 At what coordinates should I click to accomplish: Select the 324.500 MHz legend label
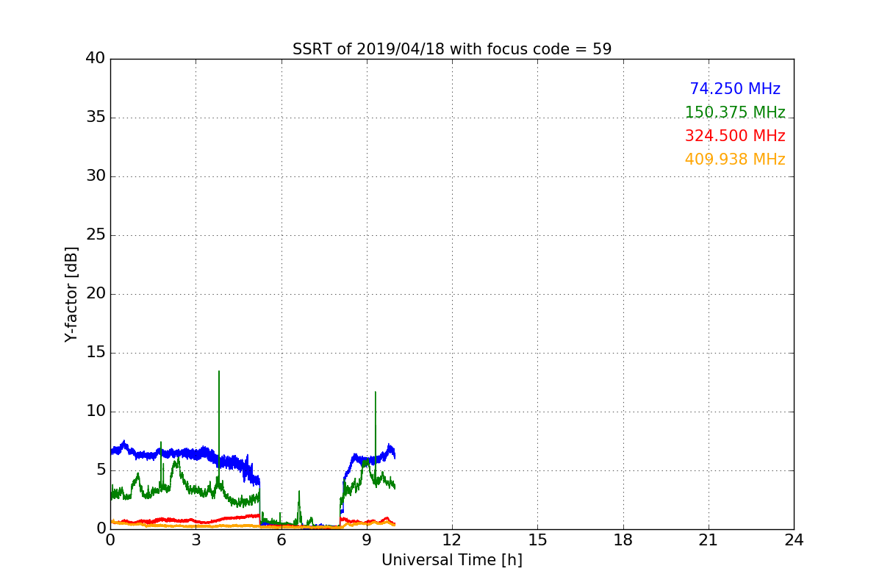tap(735, 136)
